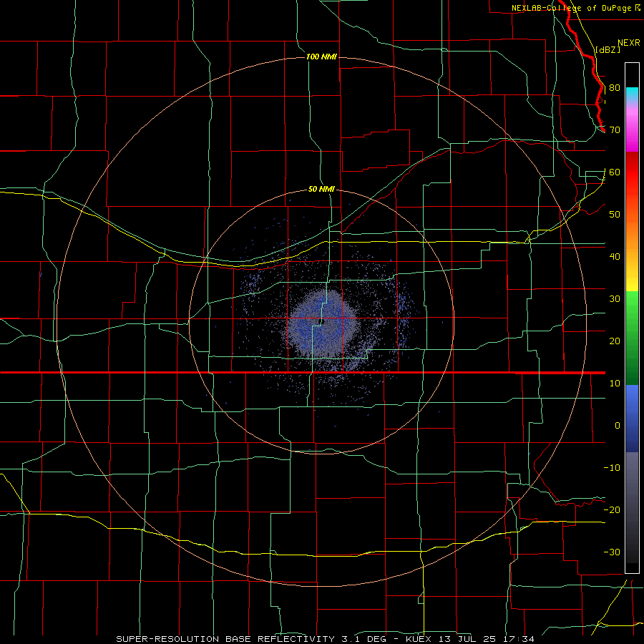Click the 50 NMI range ring label
This screenshot has height=644, width=644.
[321, 189]
